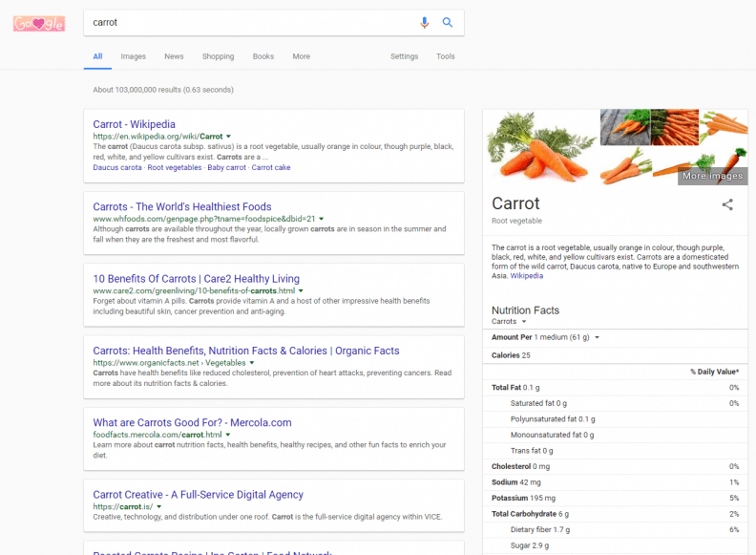Select the Total Carbohydrate 6 g row
This screenshot has width=756, height=555.
pos(616,514)
